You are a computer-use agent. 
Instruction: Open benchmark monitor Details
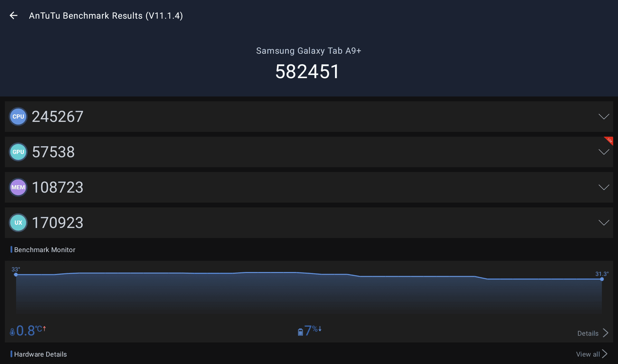593,333
